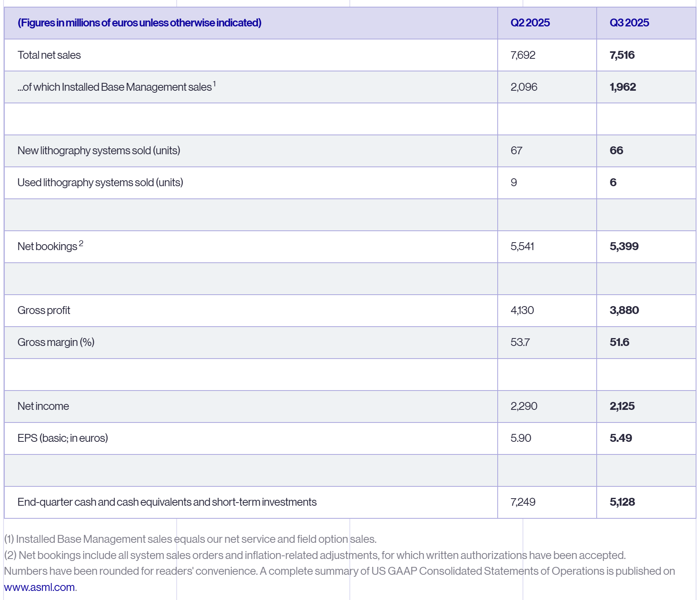
Task: Click Q3 net bookings value 5,399
Action: [x=624, y=247]
